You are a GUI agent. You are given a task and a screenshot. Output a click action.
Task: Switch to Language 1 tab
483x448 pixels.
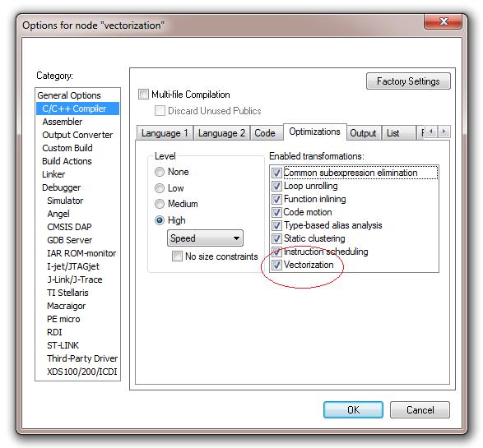(x=165, y=133)
